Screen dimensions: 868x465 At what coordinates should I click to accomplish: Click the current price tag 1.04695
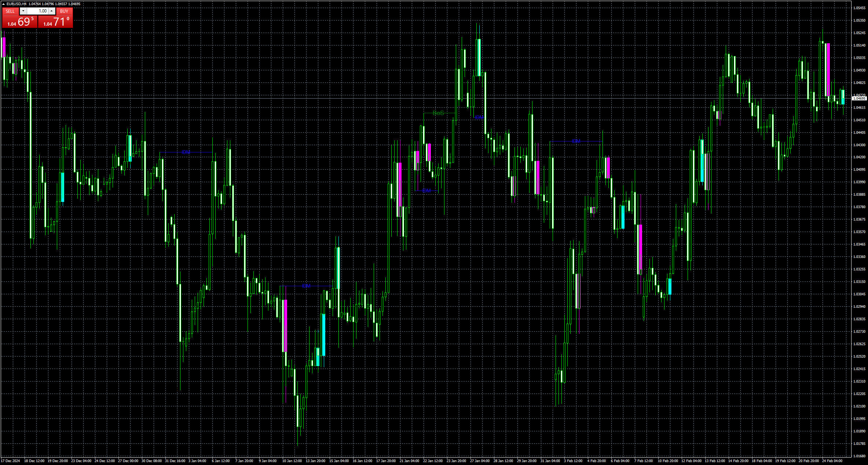pyautogui.click(x=859, y=99)
